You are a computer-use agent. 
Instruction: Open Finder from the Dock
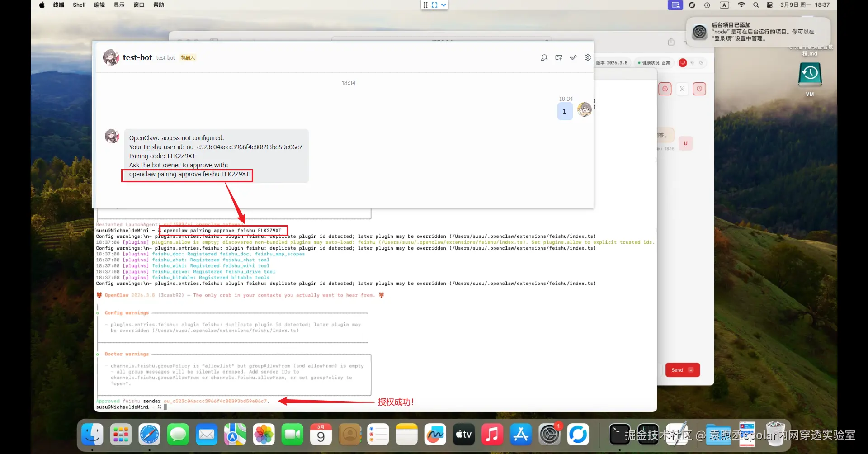93,435
